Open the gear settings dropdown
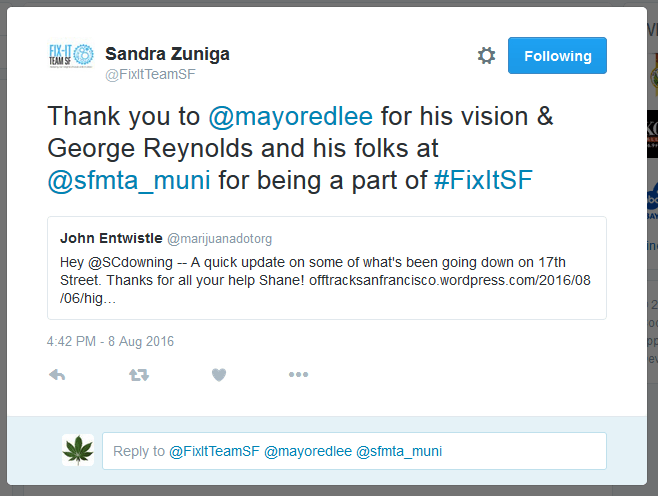 pos(486,56)
